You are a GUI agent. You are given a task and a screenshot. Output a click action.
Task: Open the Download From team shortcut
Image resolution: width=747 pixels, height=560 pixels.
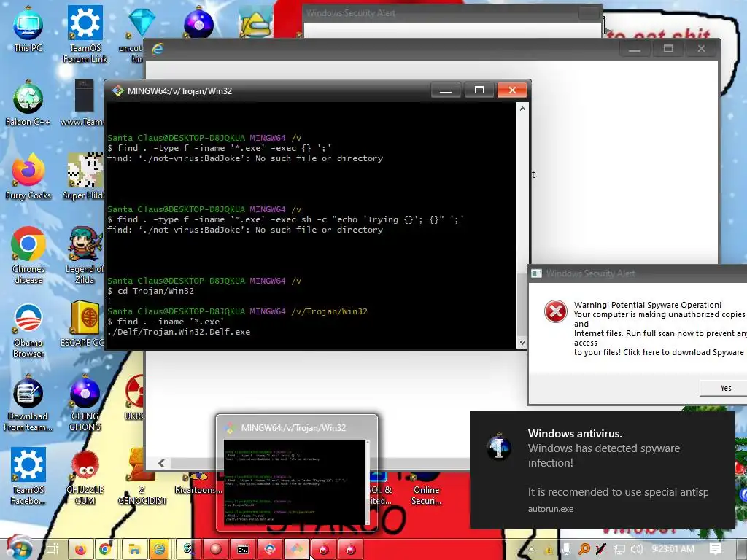click(x=28, y=403)
